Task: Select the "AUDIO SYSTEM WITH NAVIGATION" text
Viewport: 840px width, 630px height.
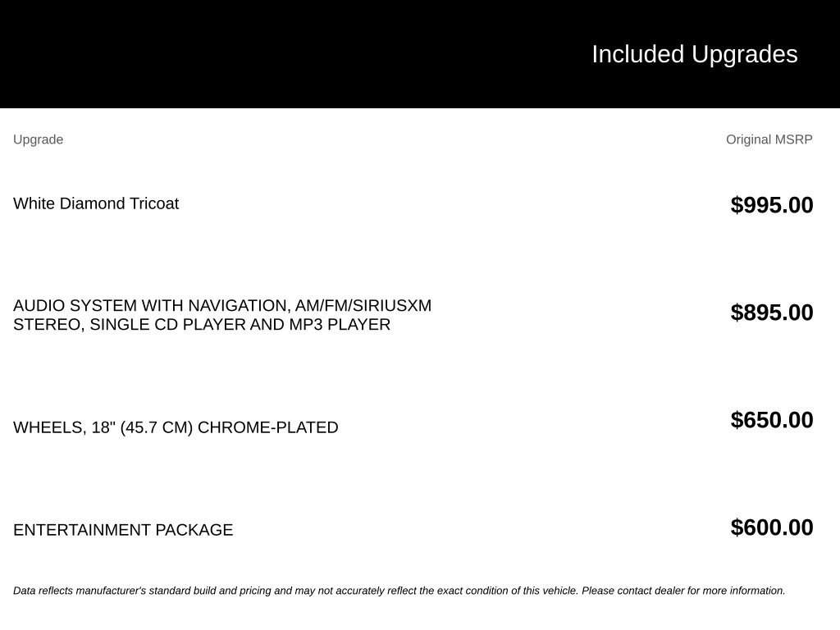Action: pos(152,306)
